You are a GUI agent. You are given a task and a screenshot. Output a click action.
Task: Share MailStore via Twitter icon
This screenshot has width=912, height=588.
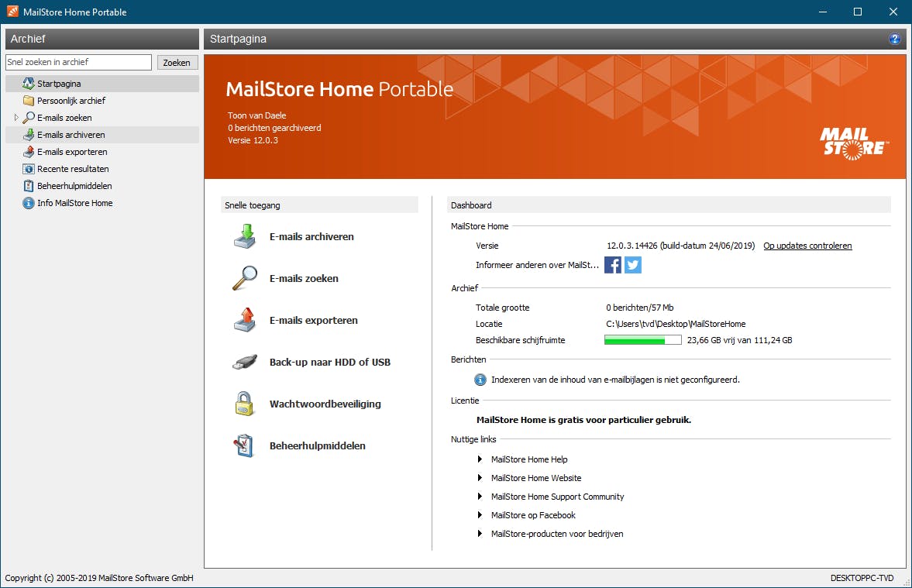click(x=633, y=265)
